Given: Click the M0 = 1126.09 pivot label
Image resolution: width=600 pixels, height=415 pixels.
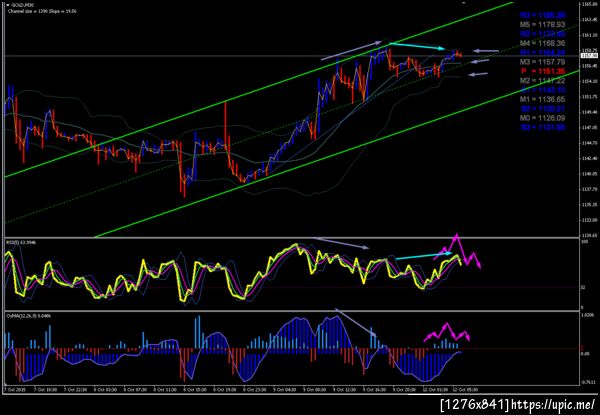Looking at the screenshot, I should click(x=543, y=118).
